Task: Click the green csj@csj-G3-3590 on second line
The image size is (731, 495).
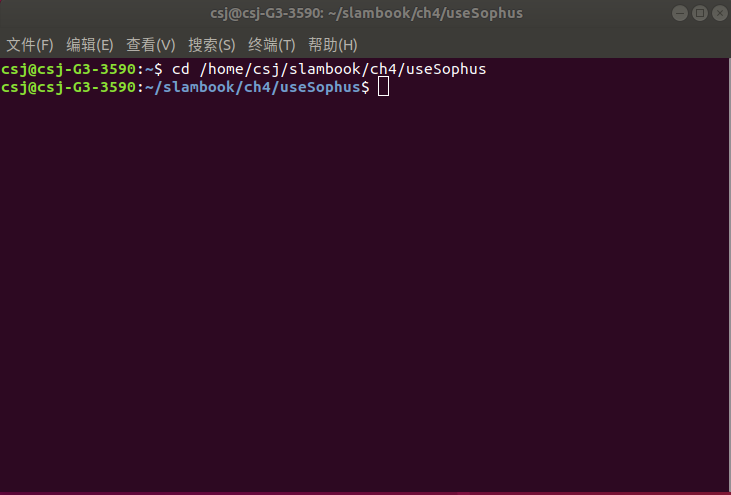Action: point(68,88)
